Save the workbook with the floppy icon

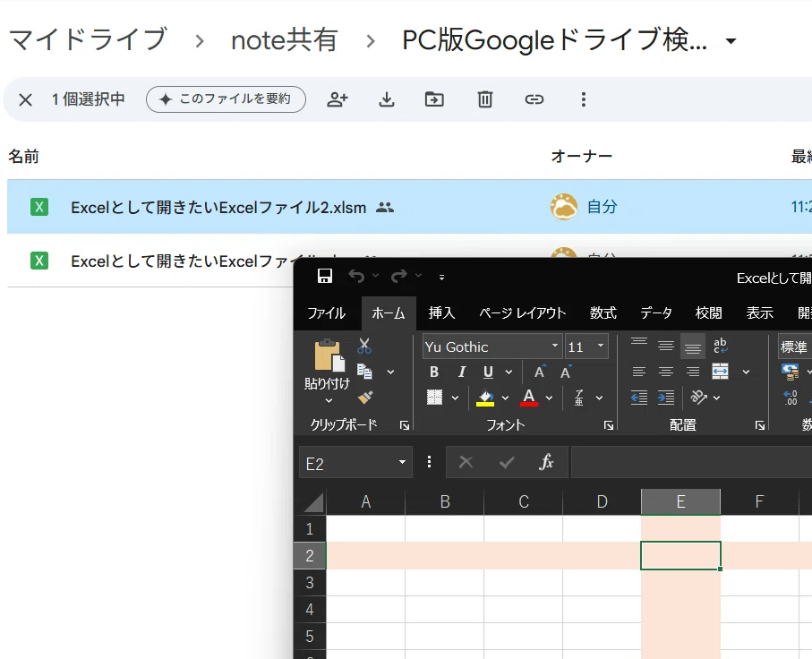click(325, 276)
